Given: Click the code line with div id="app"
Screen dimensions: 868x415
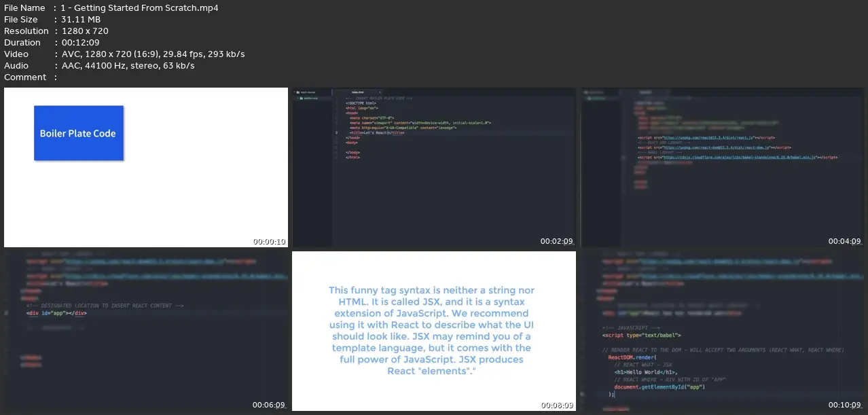Looking at the screenshot, I should 57,313.
